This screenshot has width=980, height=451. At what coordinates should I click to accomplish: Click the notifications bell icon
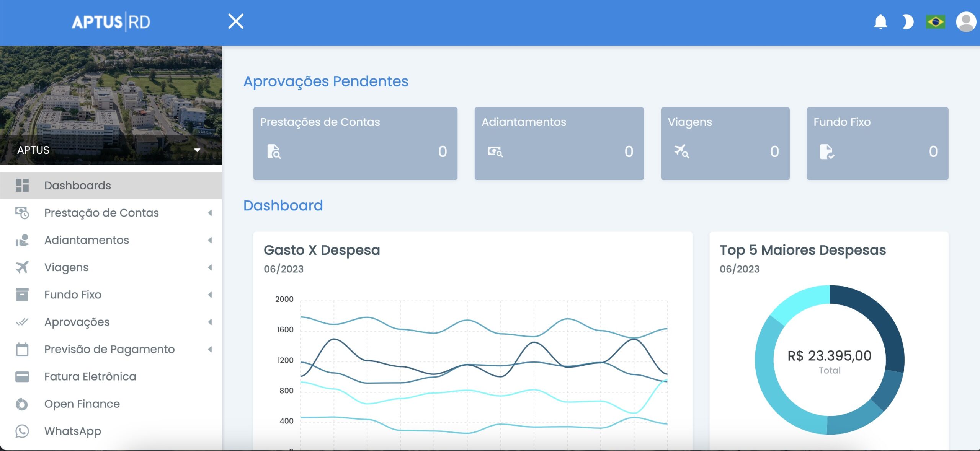click(x=880, y=22)
